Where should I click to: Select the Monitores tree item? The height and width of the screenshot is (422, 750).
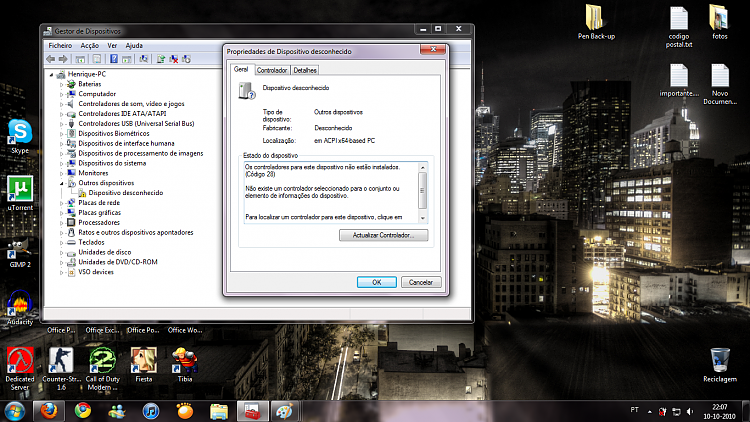[x=93, y=173]
